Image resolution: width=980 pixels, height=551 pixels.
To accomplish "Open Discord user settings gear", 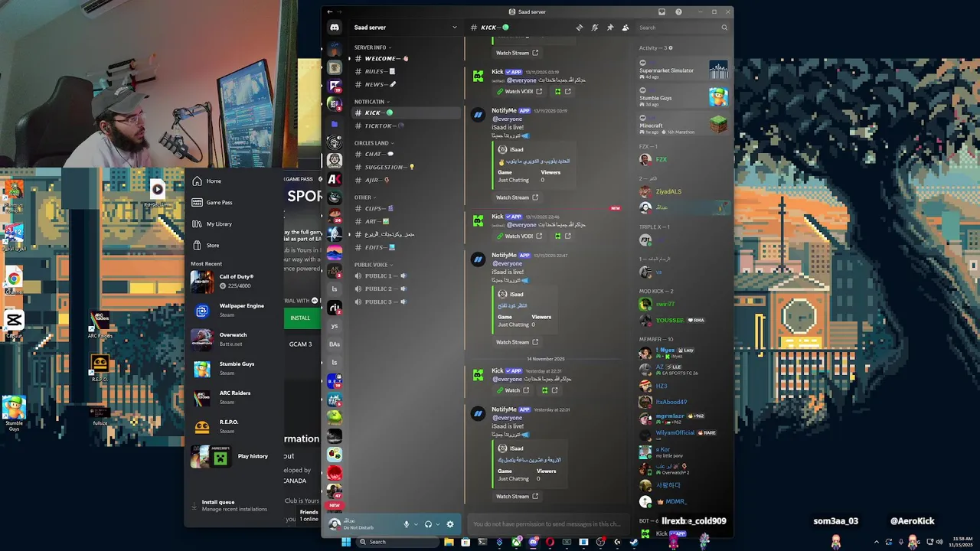I will [450, 524].
